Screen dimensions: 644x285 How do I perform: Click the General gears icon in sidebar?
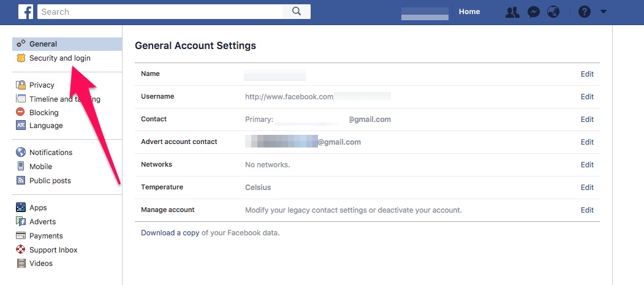[x=21, y=44]
